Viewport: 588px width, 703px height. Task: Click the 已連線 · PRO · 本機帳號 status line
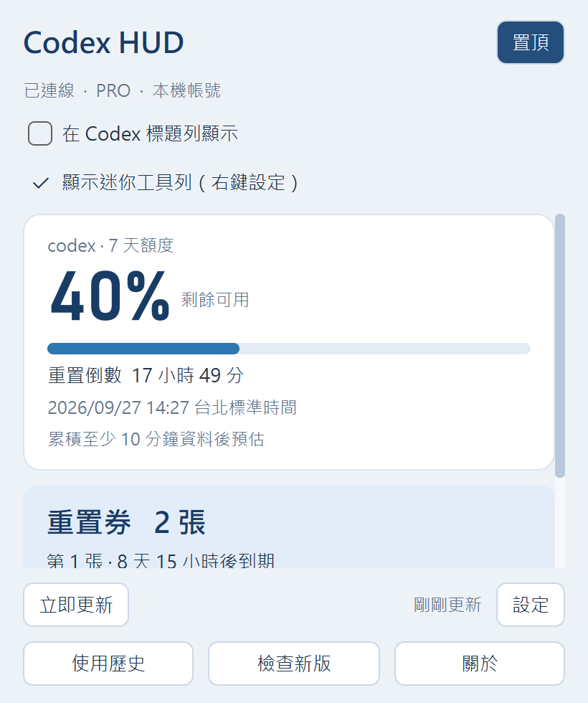coord(123,90)
